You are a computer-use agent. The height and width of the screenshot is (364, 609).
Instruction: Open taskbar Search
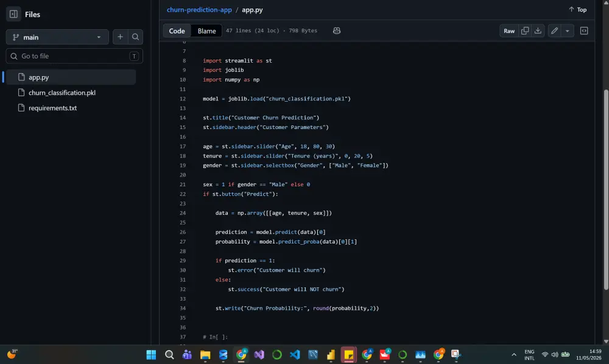(169, 355)
